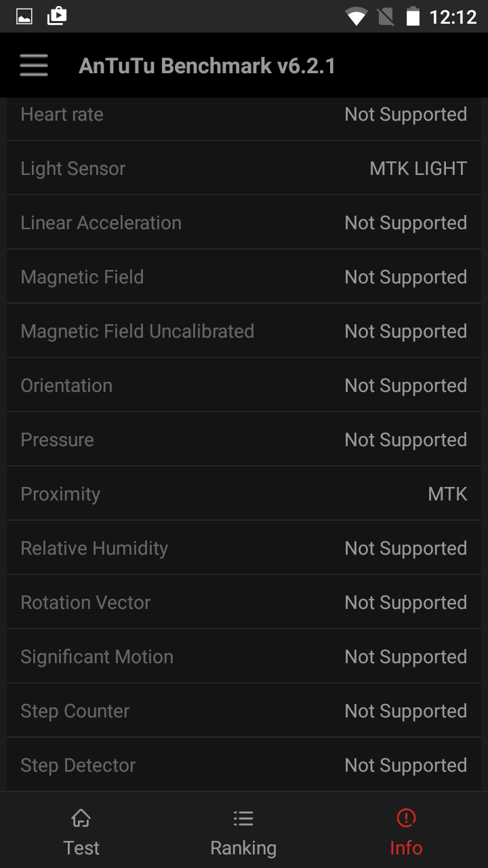Image resolution: width=488 pixels, height=868 pixels.
Task: Tap the Heart rate row
Action: (244, 115)
